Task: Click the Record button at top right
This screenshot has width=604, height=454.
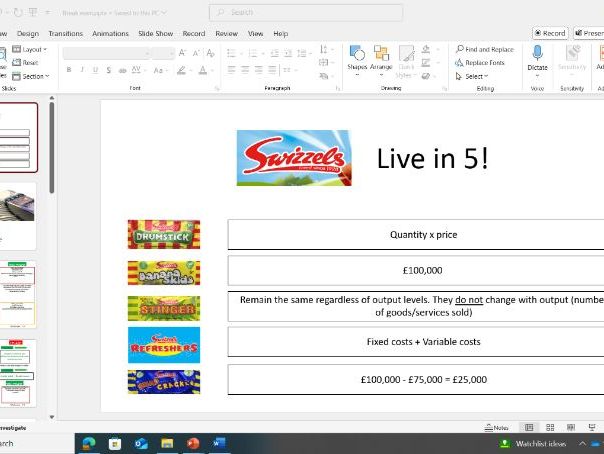Action: point(550,33)
